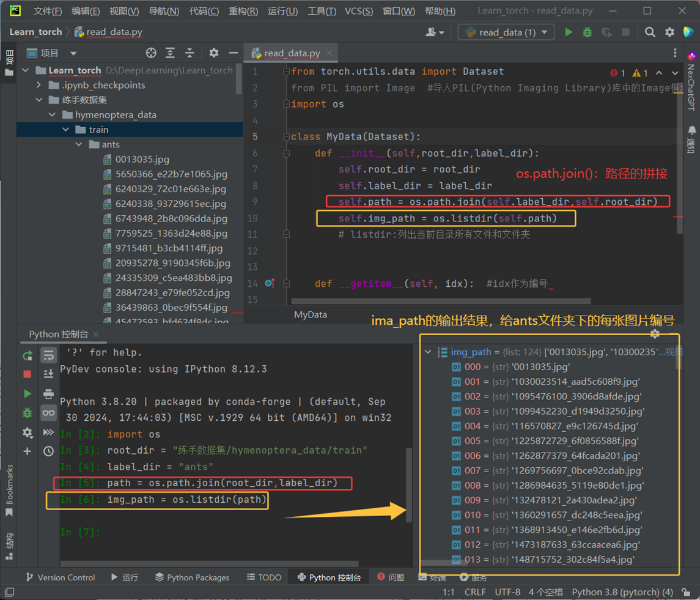Select opened file with locate target icon
Screen dimensions: 700x600
[x=151, y=53]
